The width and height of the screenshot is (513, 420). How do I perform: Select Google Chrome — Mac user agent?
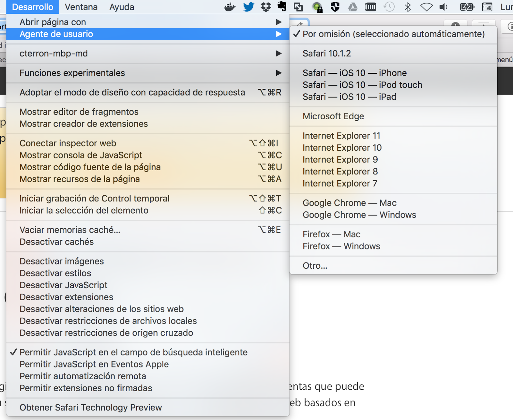(x=393, y=203)
